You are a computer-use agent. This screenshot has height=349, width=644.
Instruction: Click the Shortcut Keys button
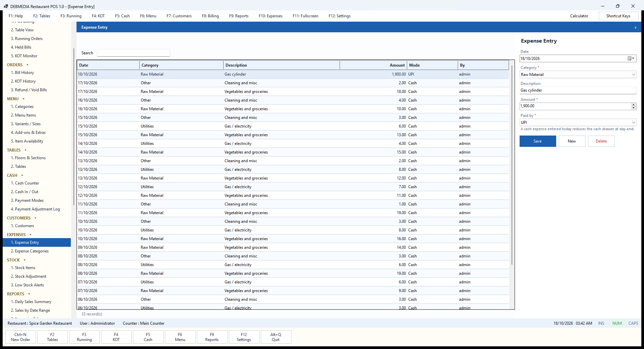tap(618, 16)
